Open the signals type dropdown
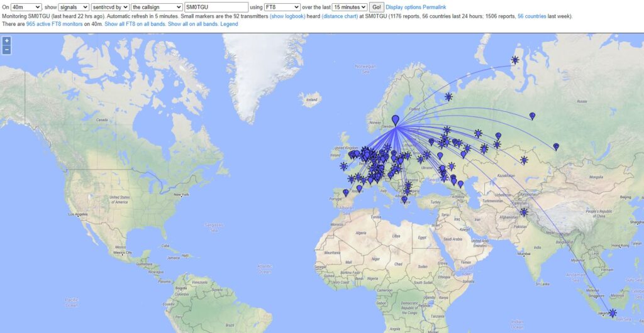Screen dimensions: 644x333 (x=74, y=7)
